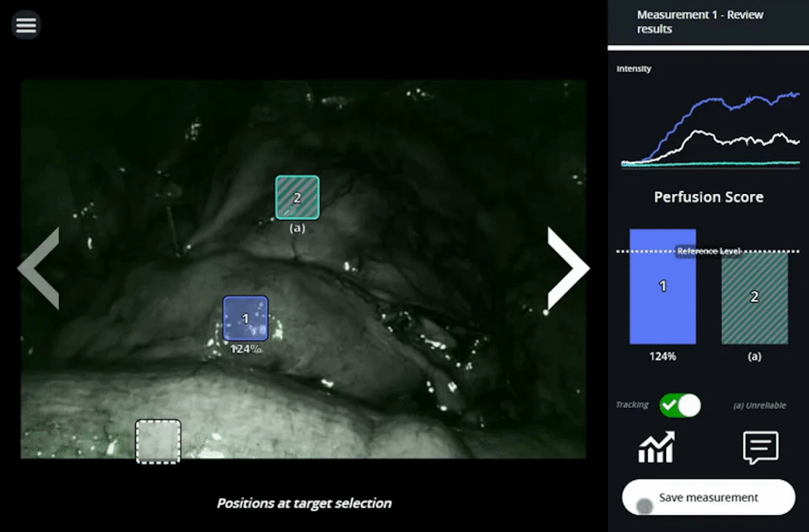Click the Save measurement button
The height and width of the screenshot is (532, 809).
(709, 498)
